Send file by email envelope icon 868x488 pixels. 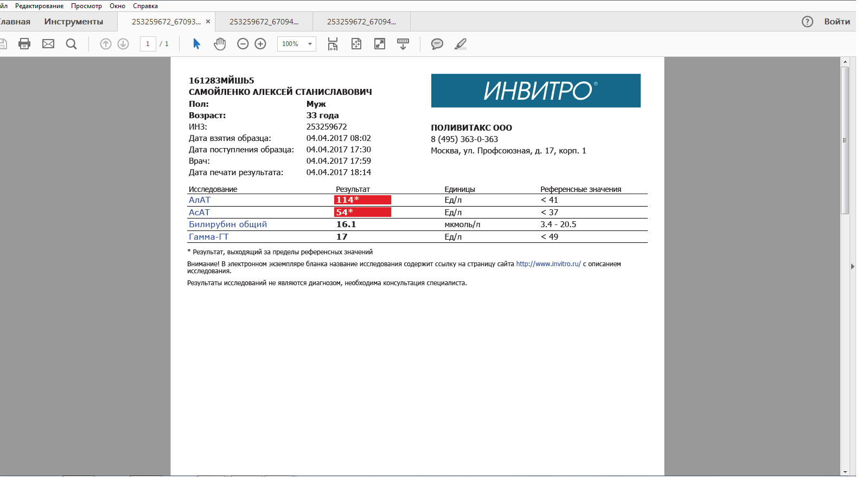click(48, 44)
